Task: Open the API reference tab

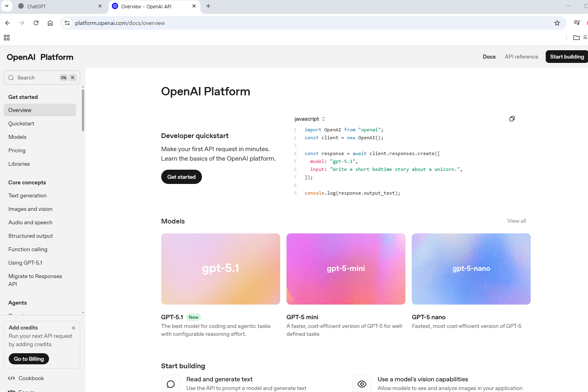Action: click(x=521, y=57)
